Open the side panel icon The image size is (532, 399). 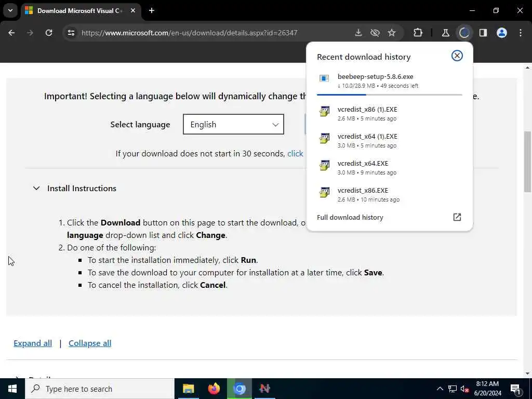[483, 33]
